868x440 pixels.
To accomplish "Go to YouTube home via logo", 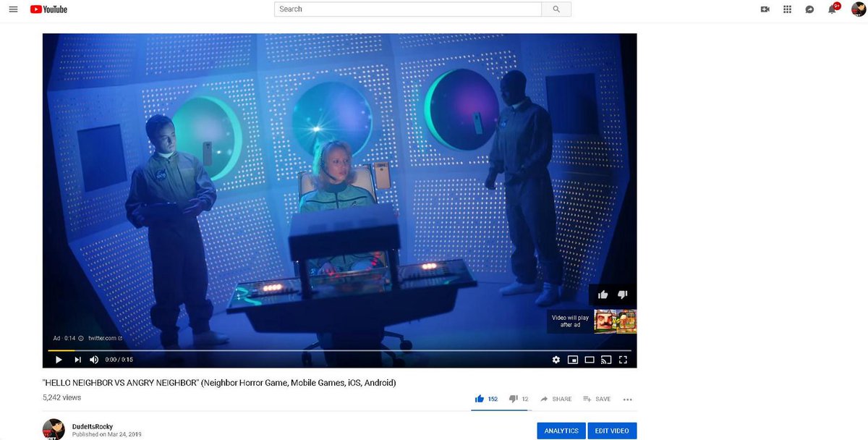I will coord(48,9).
